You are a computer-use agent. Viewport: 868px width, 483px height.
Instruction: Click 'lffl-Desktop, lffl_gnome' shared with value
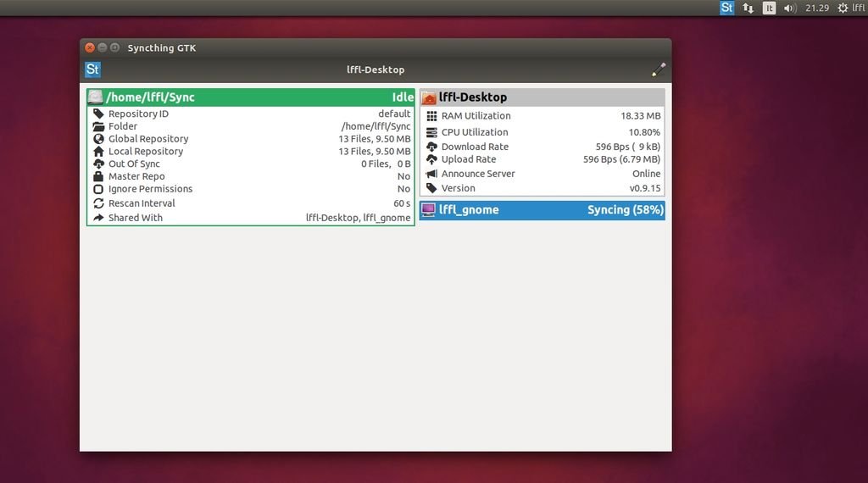click(359, 218)
